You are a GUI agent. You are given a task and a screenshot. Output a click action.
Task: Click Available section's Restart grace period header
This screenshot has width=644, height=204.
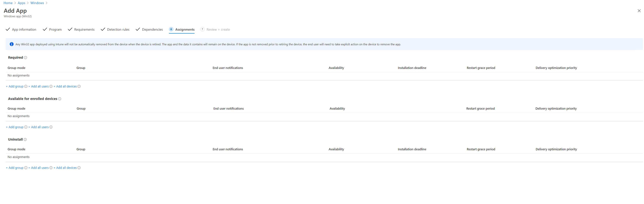click(481, 109)
